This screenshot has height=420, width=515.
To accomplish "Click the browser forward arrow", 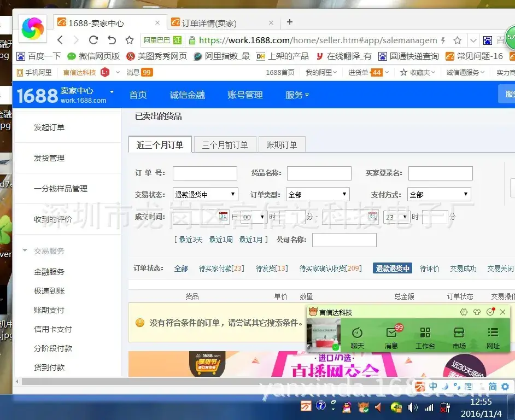I will click(77, 40).
